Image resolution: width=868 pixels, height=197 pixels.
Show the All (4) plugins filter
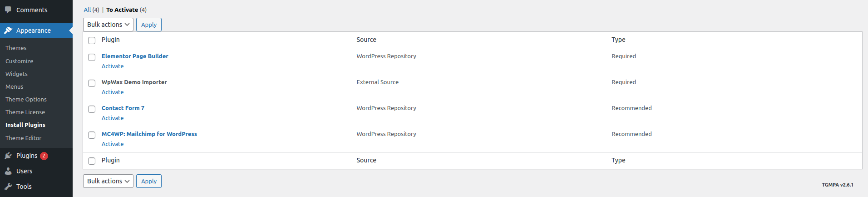[87, 10]
